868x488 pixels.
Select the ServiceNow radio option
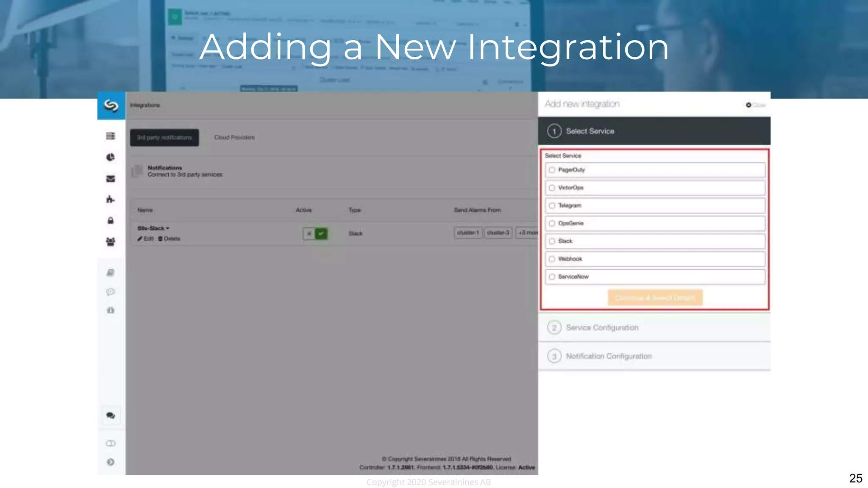point(552,277)
